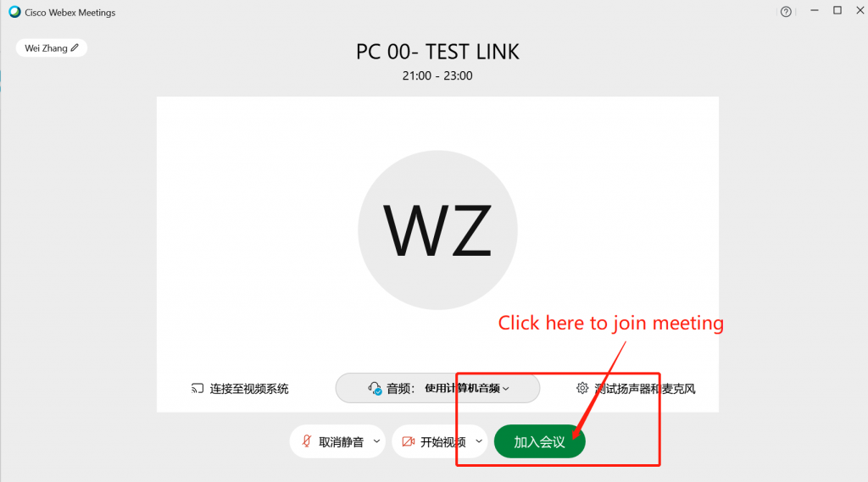This screenshot has height=482, width=868.
Task: Expand the chevron next to 开始视频
Action: point(479,441)
